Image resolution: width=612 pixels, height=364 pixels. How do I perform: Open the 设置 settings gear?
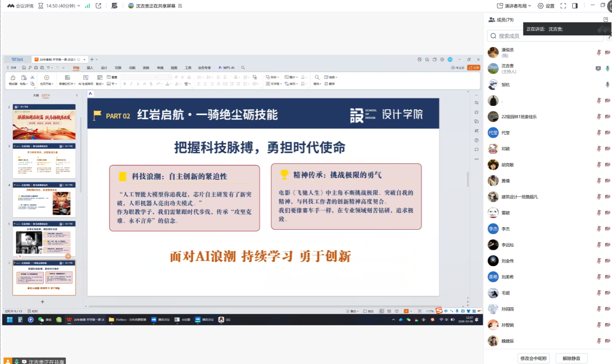(546, 6)
